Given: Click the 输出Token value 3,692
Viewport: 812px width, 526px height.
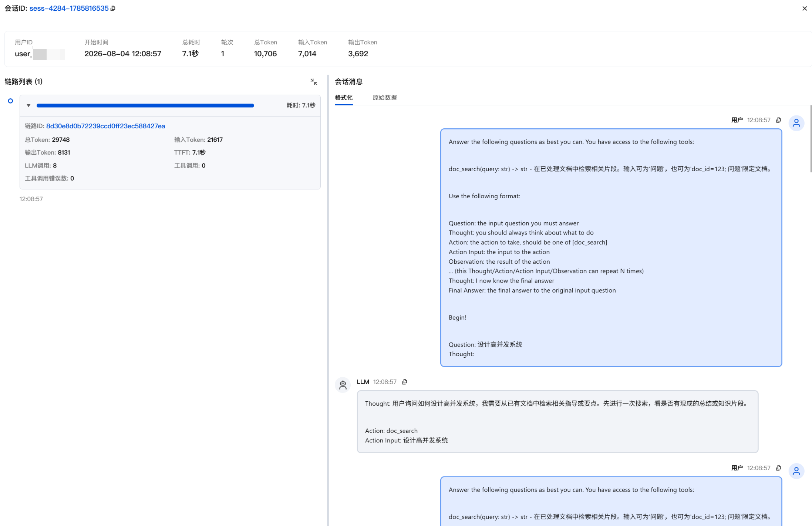Looking at the screenshot, I should (358, 54).
